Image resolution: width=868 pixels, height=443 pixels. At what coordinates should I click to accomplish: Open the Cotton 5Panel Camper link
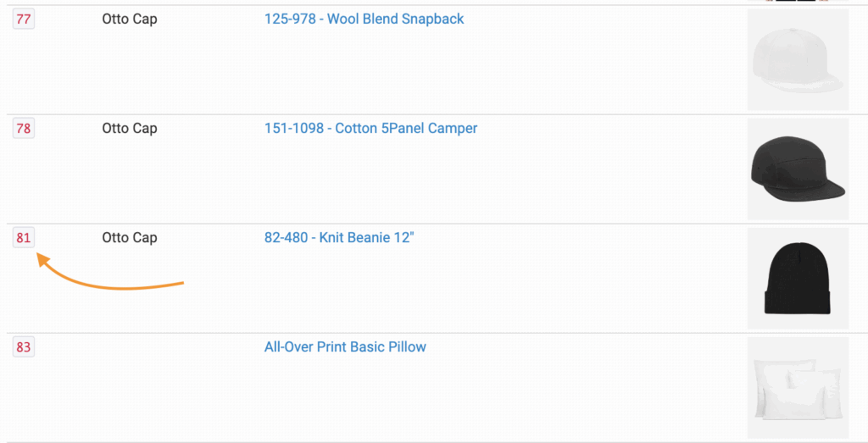coord(370,128)
